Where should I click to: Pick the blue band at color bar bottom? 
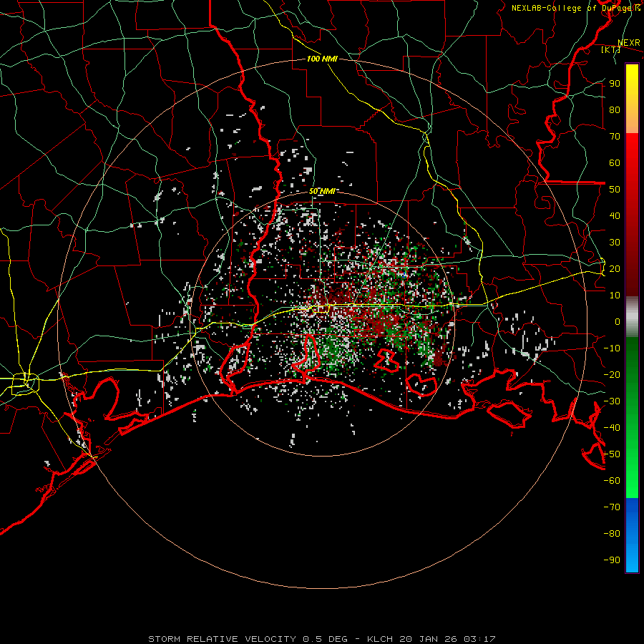click(632, 535)
